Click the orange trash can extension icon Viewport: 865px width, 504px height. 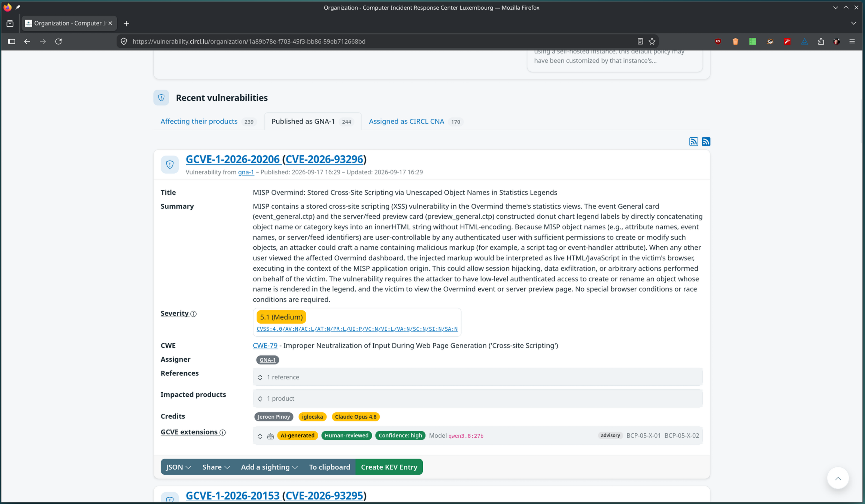click(x=735, y=42)
